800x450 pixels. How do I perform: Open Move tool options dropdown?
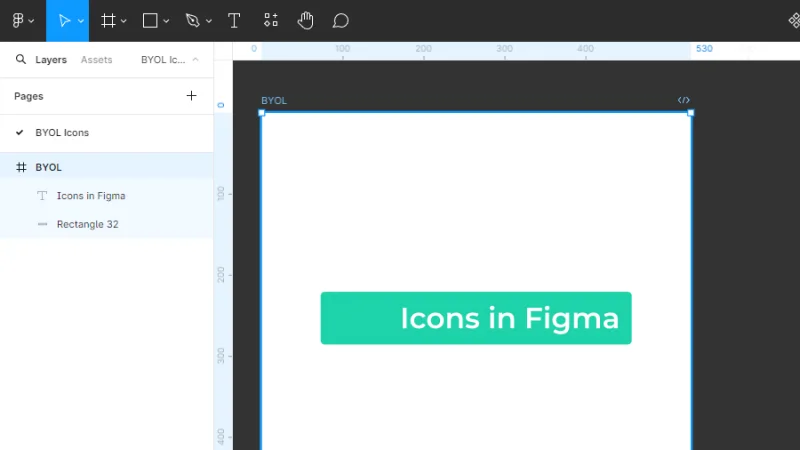pyautogui.click(x=81, y=21)
